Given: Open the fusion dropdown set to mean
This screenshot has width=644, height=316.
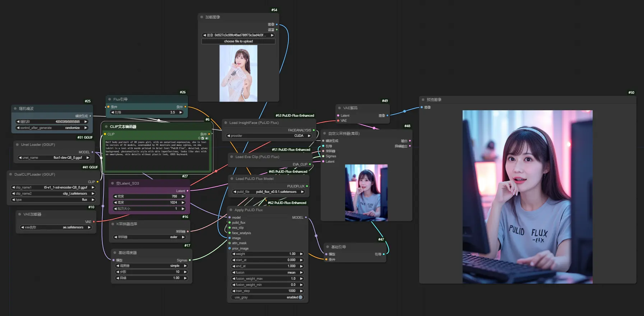Looking at the screenshot, I should (267, 273).
